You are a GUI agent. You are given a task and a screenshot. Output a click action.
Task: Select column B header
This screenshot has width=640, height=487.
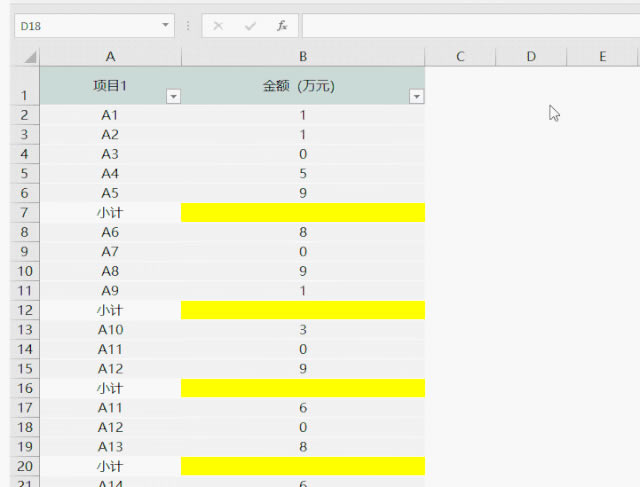[x=303, y=56]
